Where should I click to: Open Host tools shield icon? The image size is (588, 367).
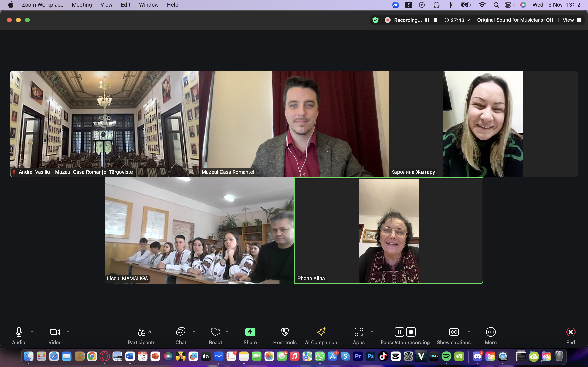point(285,332)
